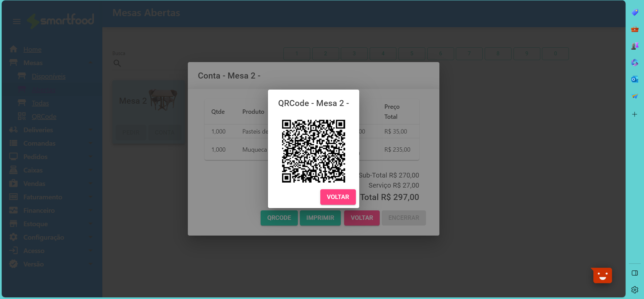Select Pedidos in the sidebar

(x=35, y=157)
